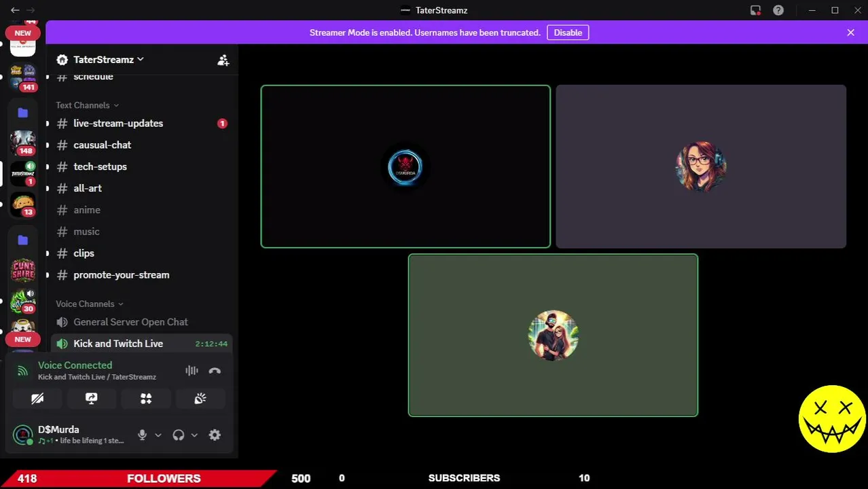
Task: Click the life be lifeing status text
Action: coord(92,441)
